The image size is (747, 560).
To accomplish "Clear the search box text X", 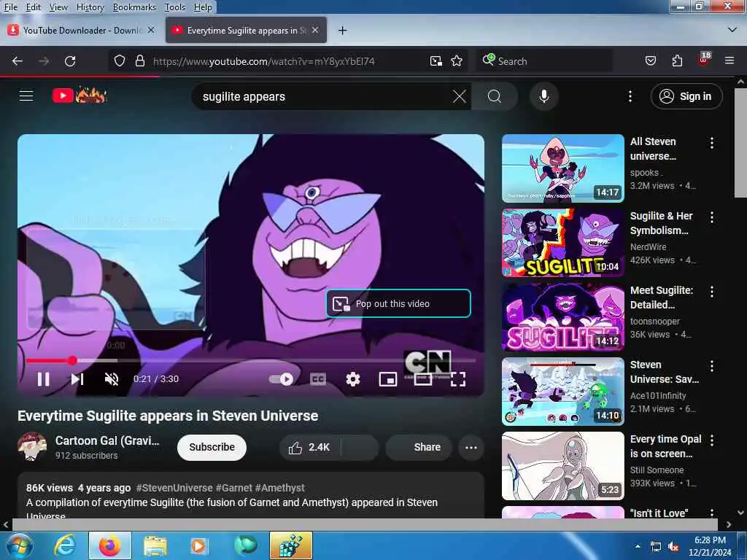I will click(x=460, y=96).
